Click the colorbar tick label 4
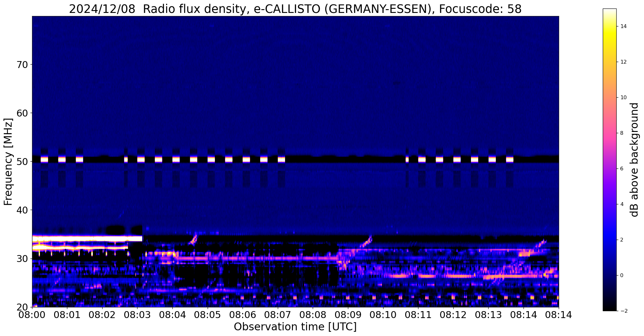 pos(622,204)
